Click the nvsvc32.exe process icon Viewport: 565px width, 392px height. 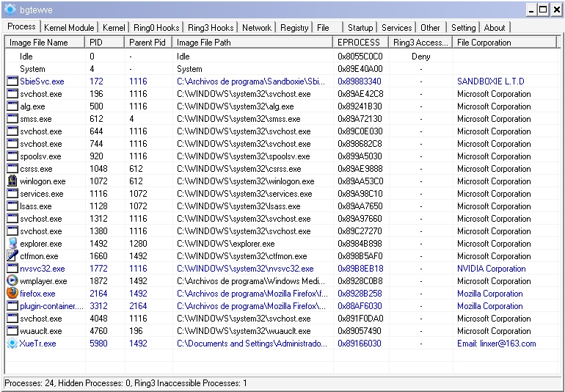click(12, 268)
